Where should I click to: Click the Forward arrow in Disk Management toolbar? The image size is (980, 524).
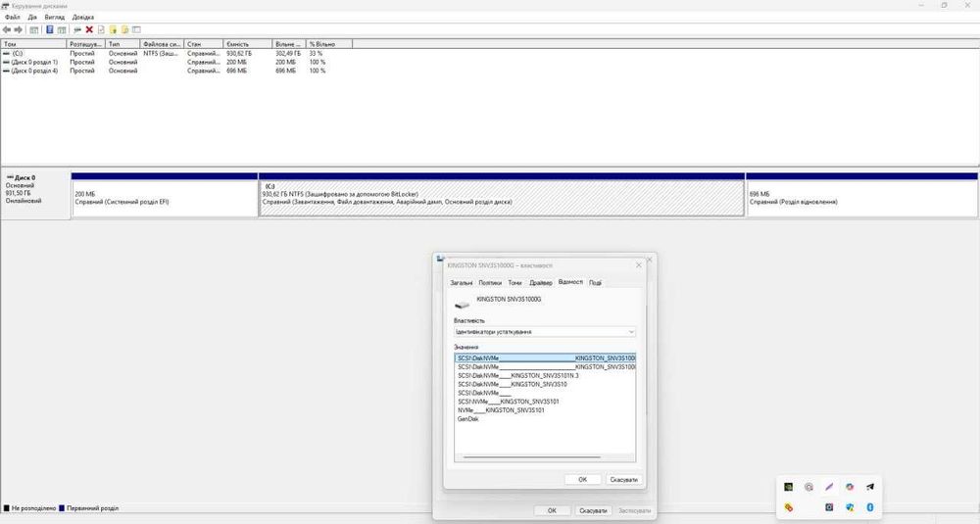click(18, 29)
